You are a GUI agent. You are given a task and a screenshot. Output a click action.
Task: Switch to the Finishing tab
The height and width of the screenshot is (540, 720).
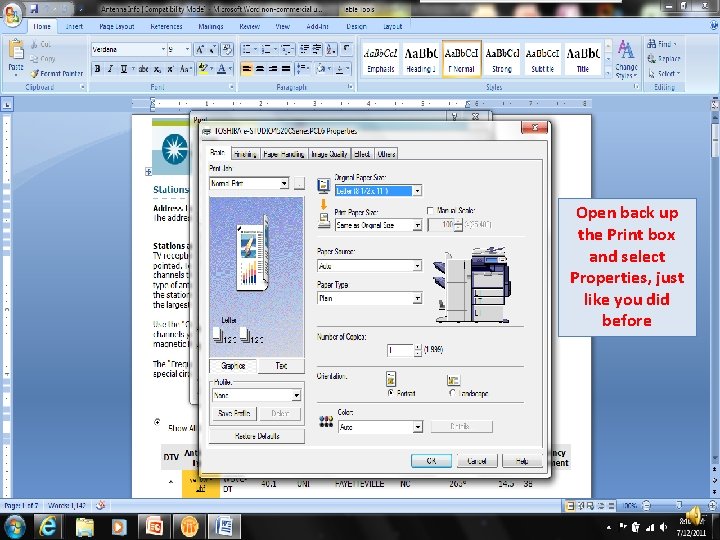coord(245,154)
